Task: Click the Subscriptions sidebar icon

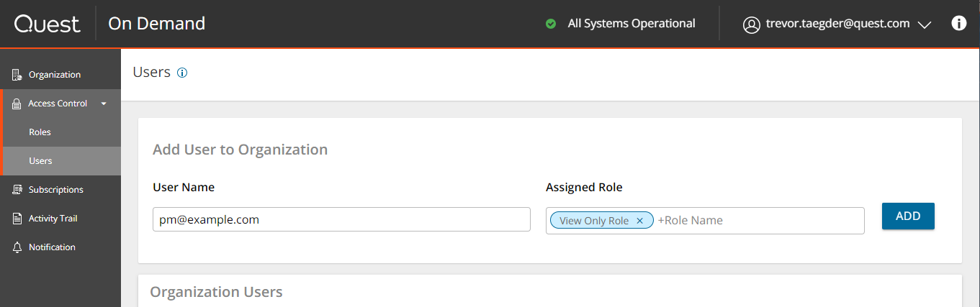Action: [17, 190]
